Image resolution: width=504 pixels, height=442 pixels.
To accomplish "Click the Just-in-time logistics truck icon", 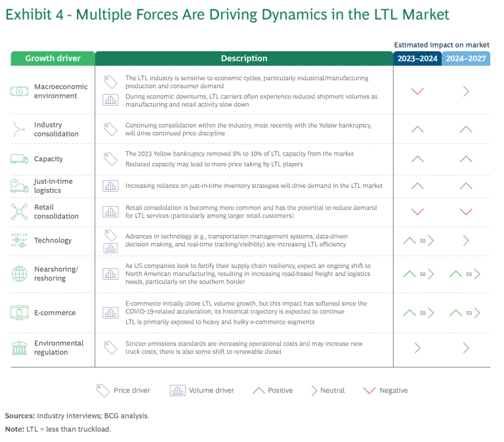I will pos(20,186).
